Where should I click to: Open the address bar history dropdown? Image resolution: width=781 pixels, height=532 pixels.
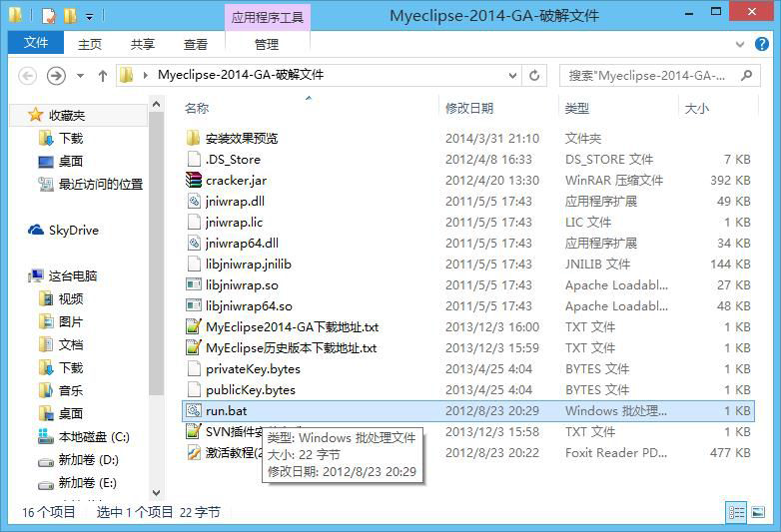pyautogui.click(x=513, y=76)
